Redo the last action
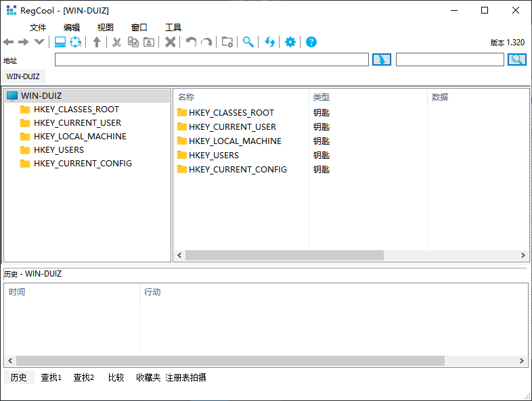Screen dimensions: 532x401 [x=206, y=42]
